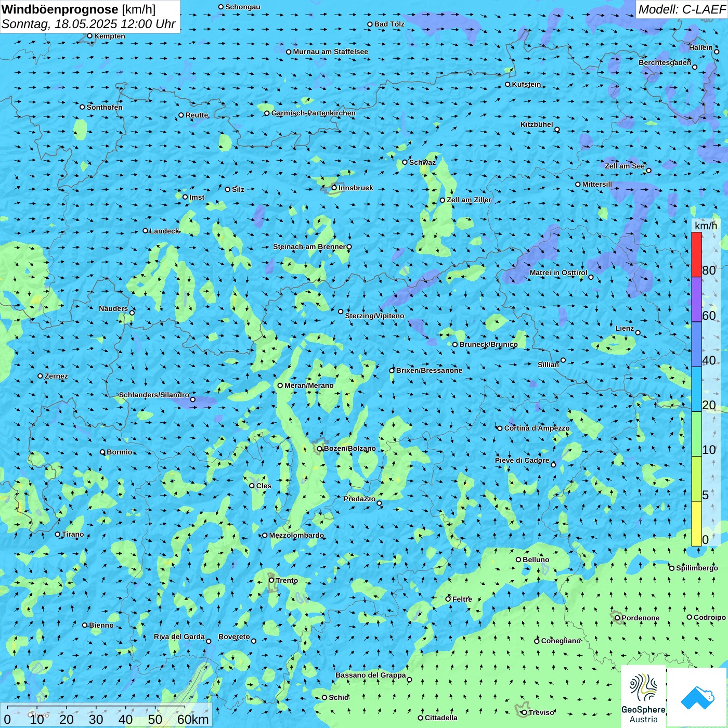Click the yellow legend band above 0
Image resolution: width=728 pixels, height=728 pixels.
pos(696,524)
